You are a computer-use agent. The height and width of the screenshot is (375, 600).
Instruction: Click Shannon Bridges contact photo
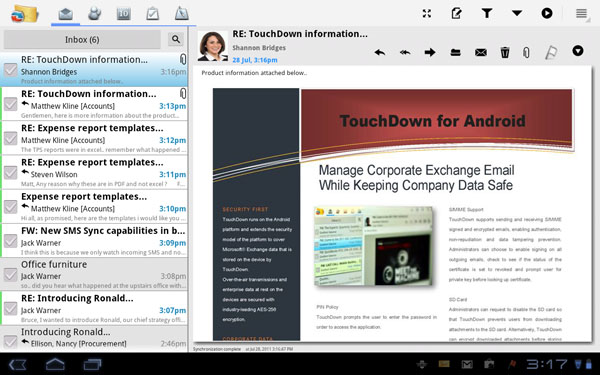213,46
